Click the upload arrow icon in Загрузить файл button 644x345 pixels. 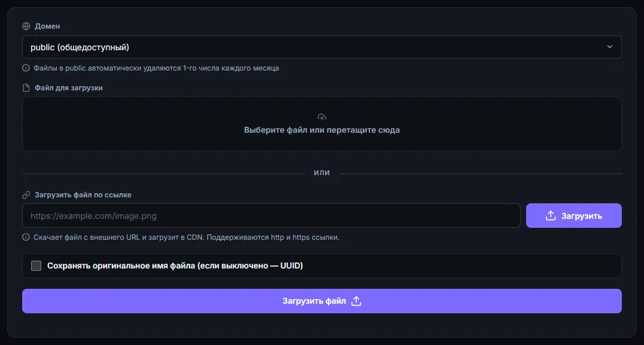coord(357,301)
